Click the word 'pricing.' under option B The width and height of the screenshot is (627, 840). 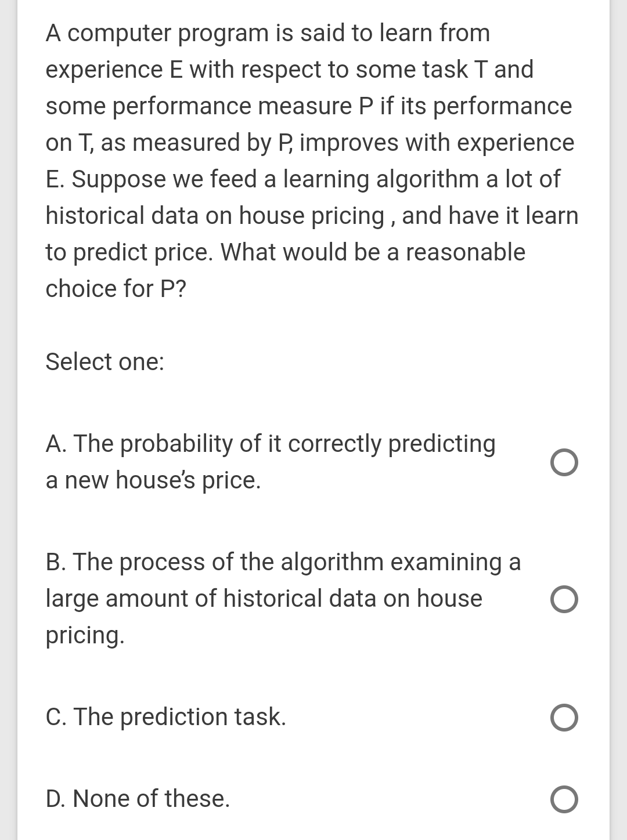click(x=85, y=636)
